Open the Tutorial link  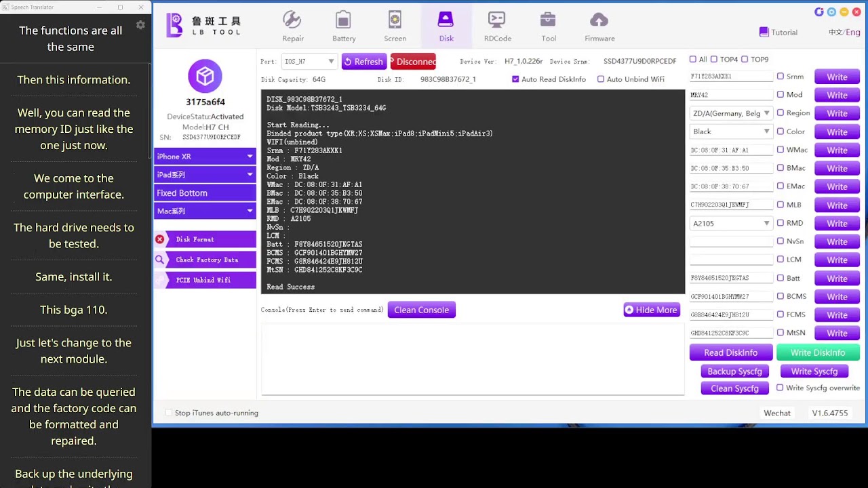pos(778,32)
